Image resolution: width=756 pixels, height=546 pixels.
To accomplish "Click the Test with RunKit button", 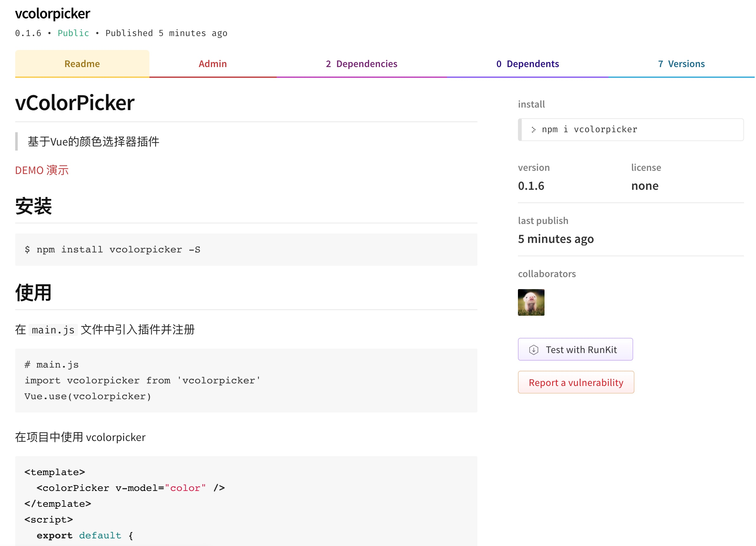I will 575,350.
